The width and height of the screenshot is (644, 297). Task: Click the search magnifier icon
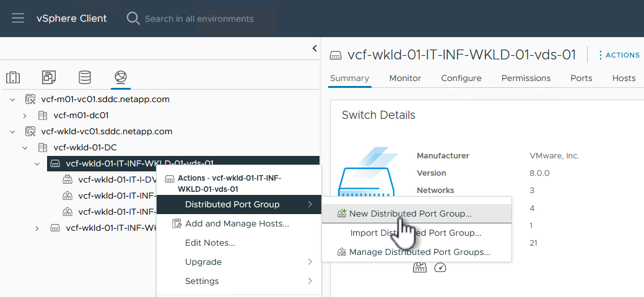pyautogui.click(x=133, y=19)
